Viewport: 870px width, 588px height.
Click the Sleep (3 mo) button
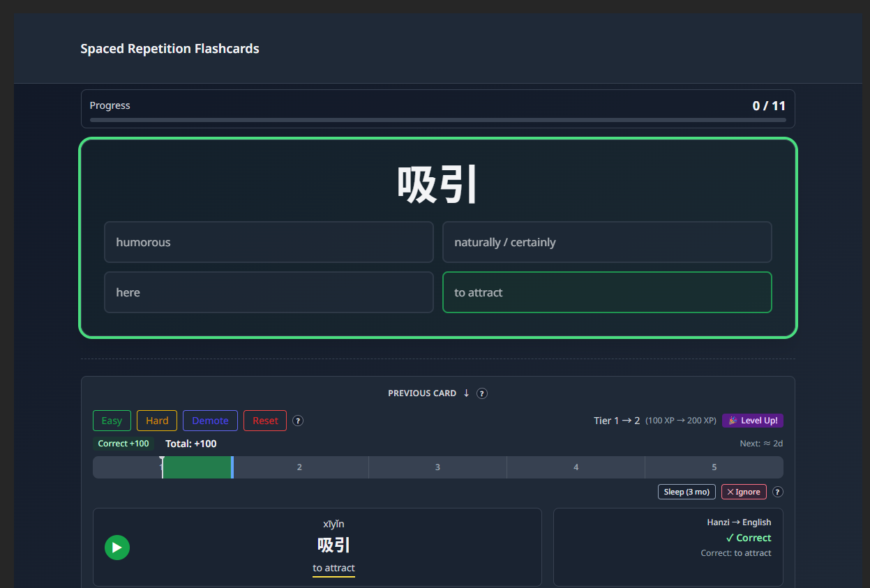coord(686,492)
